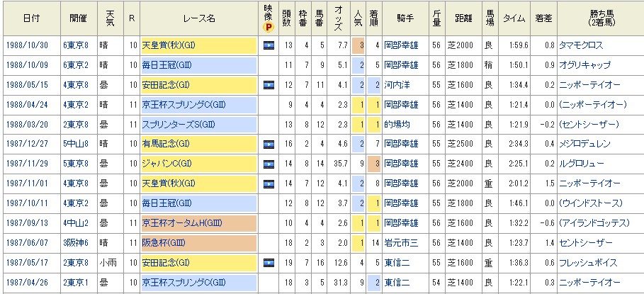Play video for 1987 天皇賞(秋) race

click(269, 183)
